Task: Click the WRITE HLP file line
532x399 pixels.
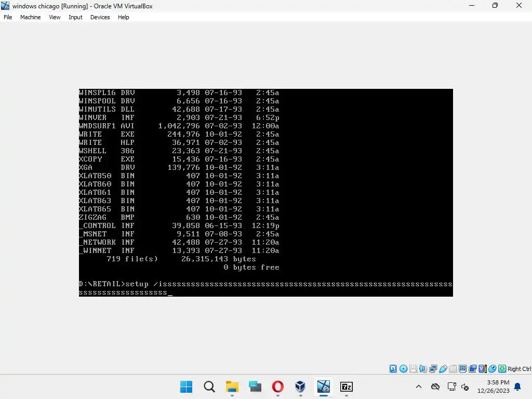Action: [x=179, y=142]
